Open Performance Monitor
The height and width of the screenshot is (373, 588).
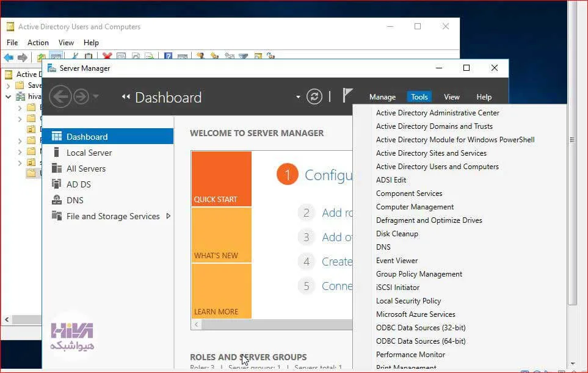pyautogui.click(x=411, y=355)
